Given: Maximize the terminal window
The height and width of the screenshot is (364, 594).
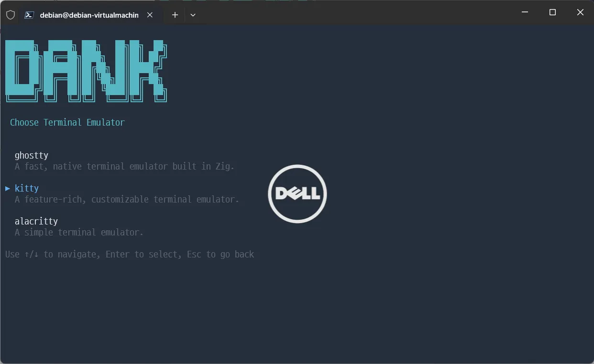Looking at the screenshot, I should 552,12.
